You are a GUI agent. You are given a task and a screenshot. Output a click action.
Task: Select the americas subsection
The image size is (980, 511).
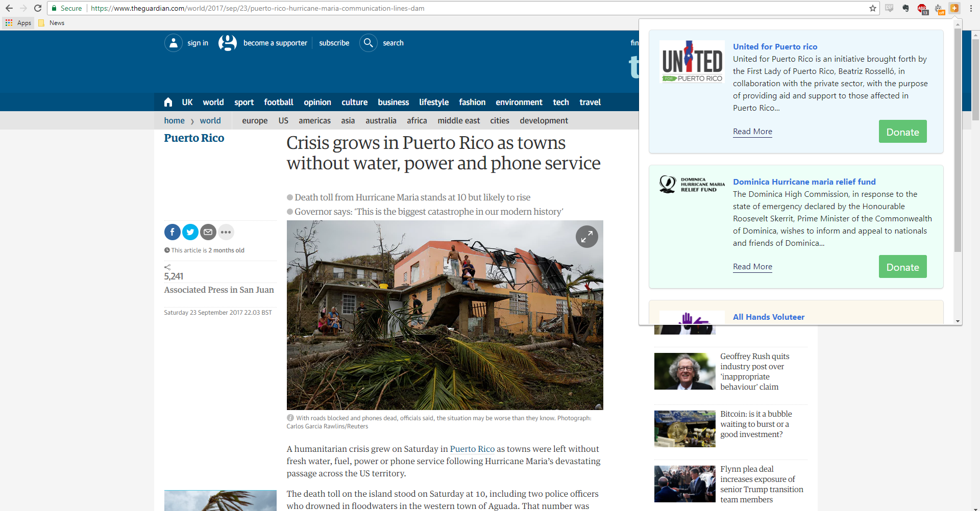[314, 120]
